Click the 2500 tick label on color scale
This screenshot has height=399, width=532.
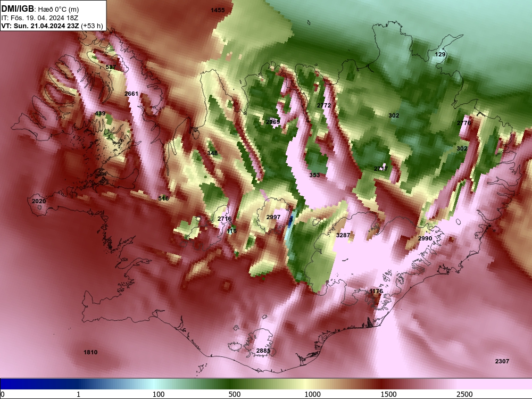point(464,394)
